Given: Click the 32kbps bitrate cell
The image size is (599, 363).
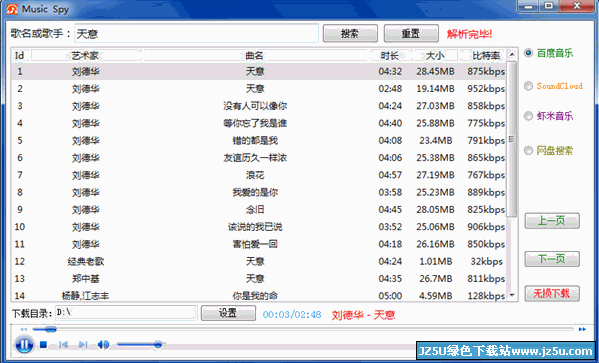Looking at the screenshot, I should [486, 261].
